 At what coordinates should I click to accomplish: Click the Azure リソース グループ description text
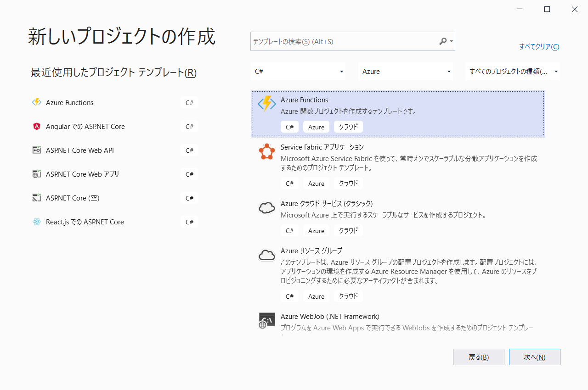[x=409, y=272]
